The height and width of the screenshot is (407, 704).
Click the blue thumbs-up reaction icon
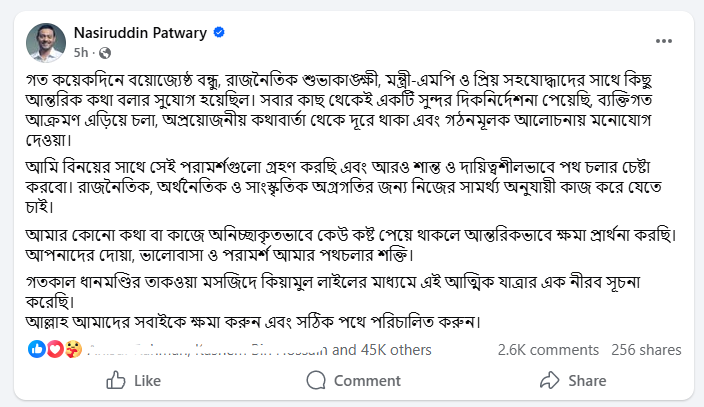pyautogui.click(x=37, y=350)
